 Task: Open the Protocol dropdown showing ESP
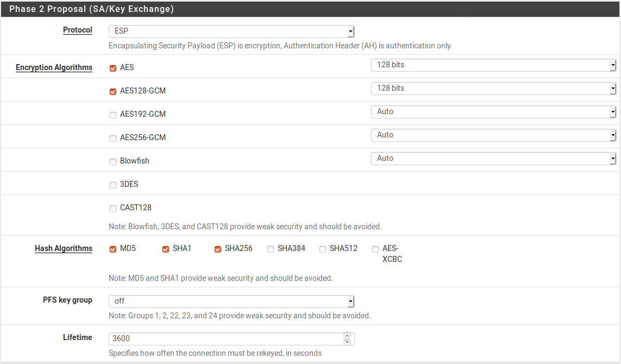tap(350, 31)
